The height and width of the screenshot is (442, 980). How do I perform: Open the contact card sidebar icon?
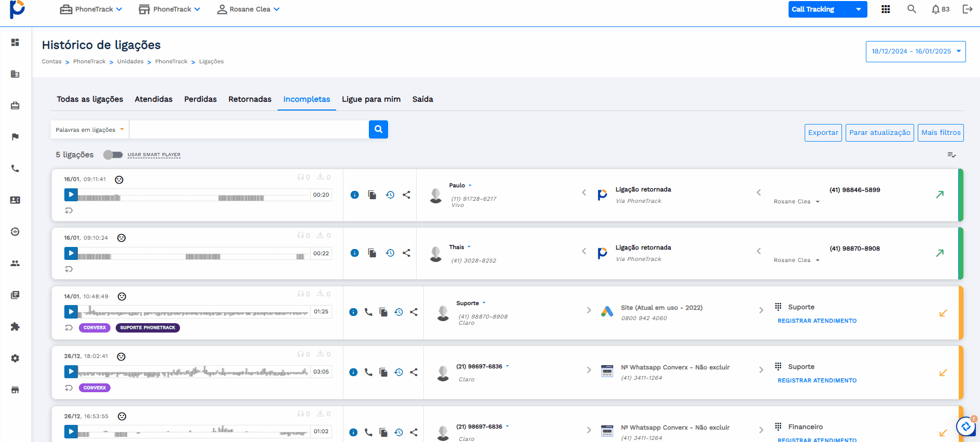15,200
